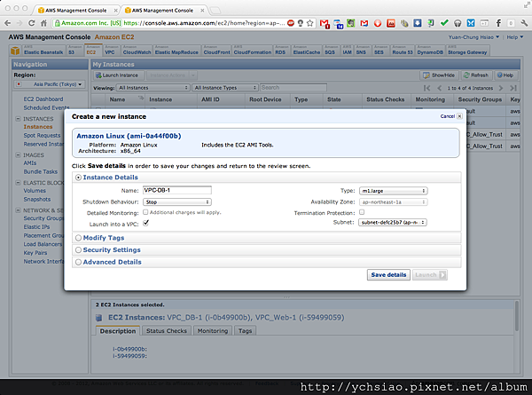This screenshot has width=532, height=395.
Task: Uncheck Launch into a VPC
Action: (146, 223)
